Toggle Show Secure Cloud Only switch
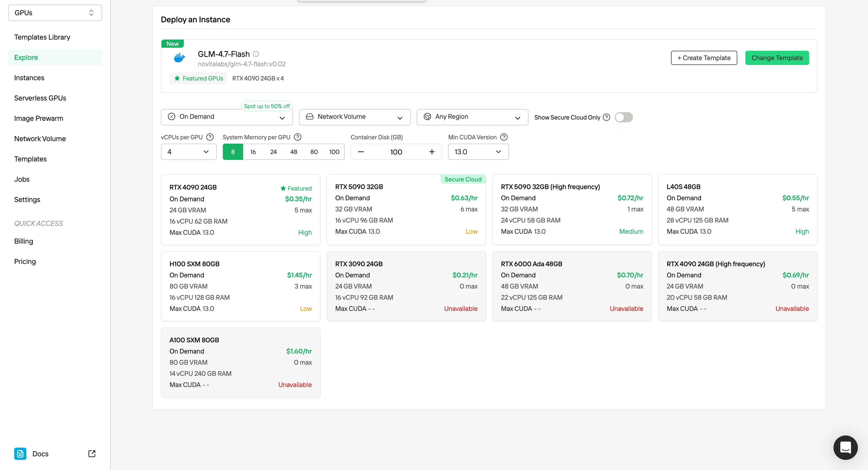This screenshot has width=868, height=470. pyautogui.click(x=624, y=117)
